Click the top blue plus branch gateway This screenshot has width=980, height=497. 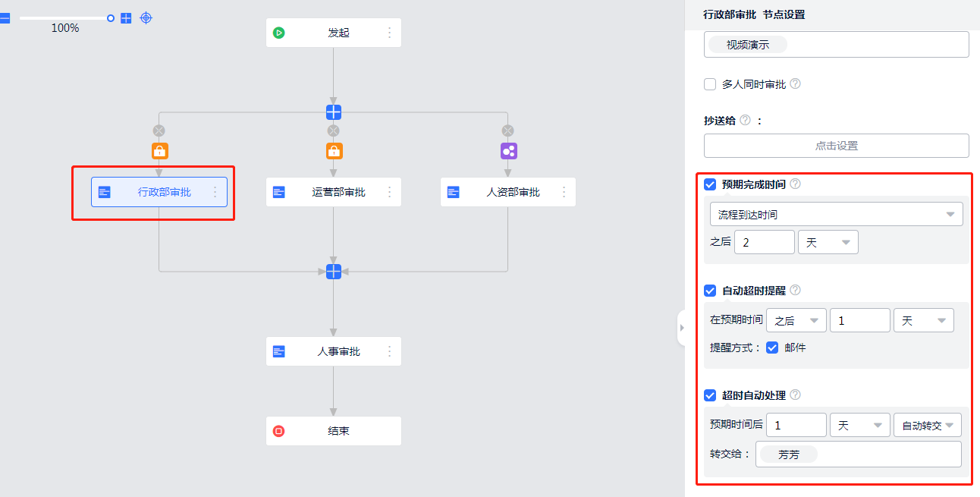click(x=334, y=112)
